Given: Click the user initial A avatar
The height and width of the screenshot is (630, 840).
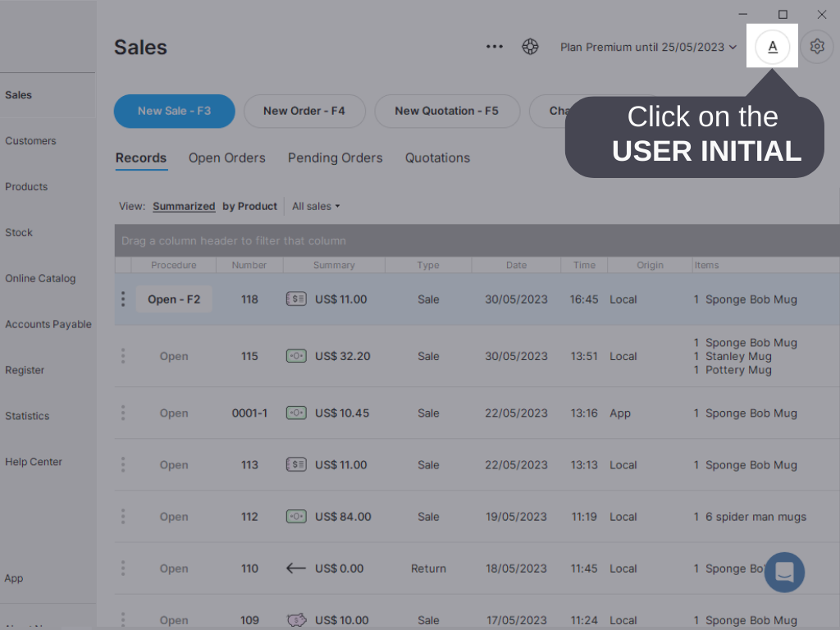Looking at the screenshot, I should click(x=772, y=47).
